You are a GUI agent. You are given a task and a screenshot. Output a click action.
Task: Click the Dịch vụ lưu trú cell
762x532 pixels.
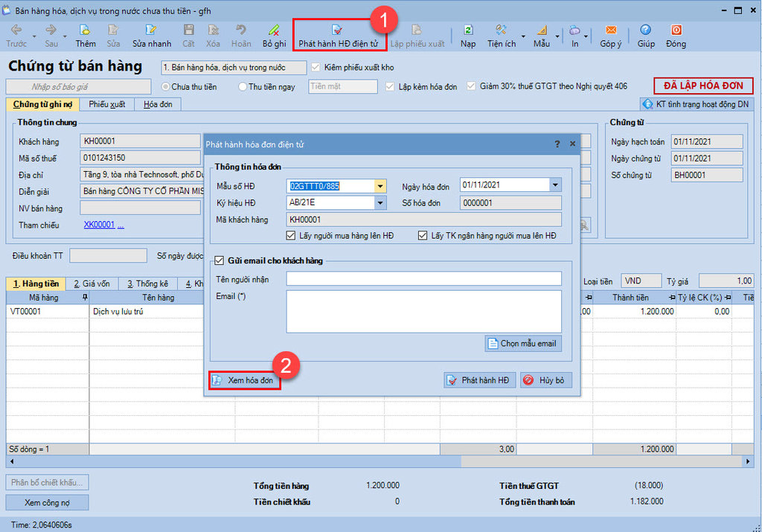tap(147, 312)
